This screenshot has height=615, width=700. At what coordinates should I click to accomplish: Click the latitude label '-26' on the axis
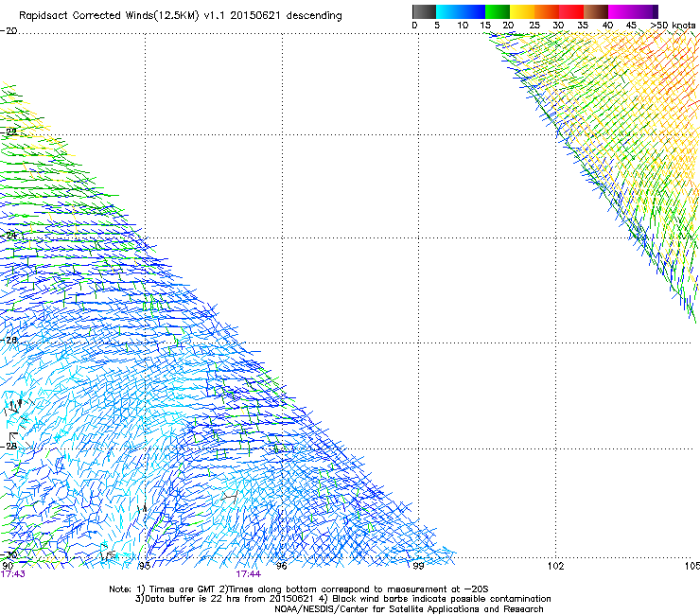click(x=9, y=340)
